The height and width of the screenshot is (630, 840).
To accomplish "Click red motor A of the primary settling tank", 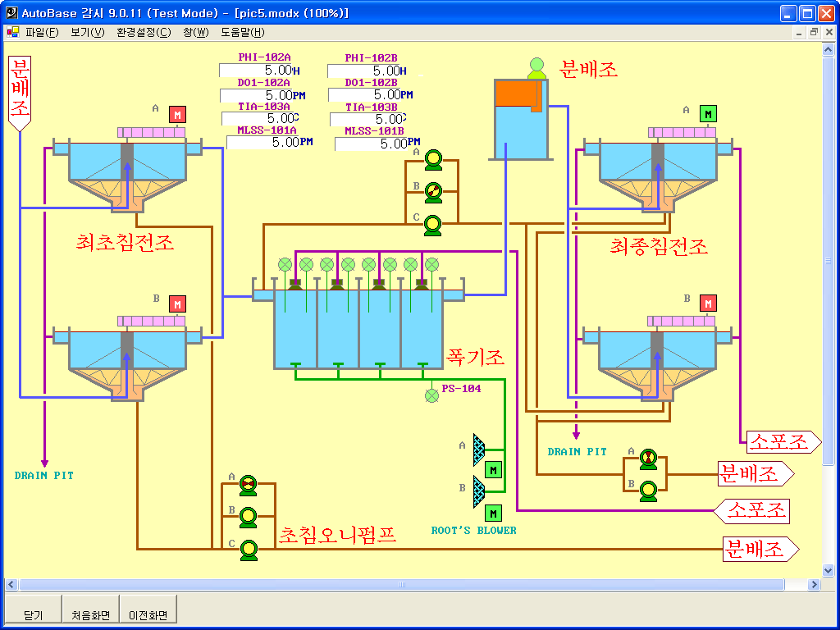I will (177, 115).
